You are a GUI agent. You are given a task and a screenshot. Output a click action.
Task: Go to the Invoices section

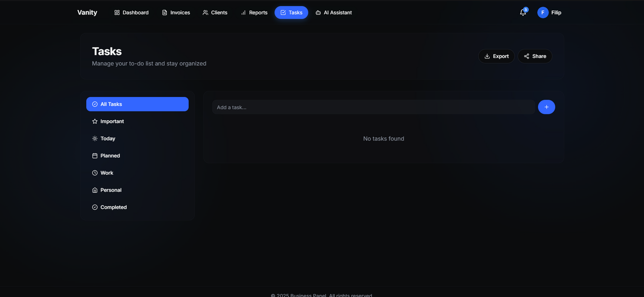pyautogui.click(x=176, y=13)
